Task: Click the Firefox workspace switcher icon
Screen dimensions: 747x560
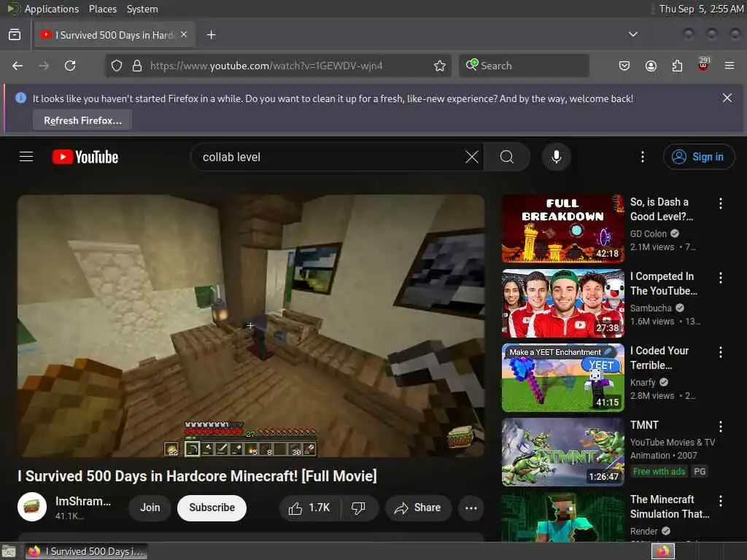Action: pyautogui.click(x=662, y=551)
